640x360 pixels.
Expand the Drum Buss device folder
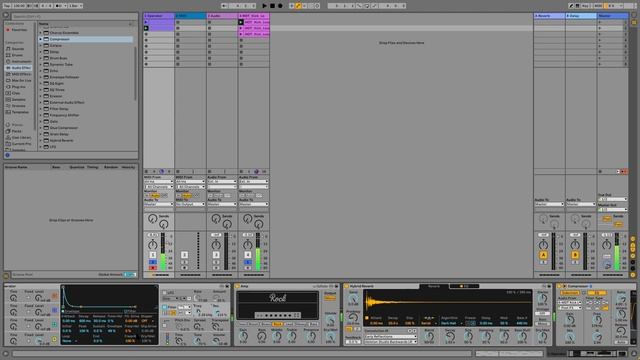pos(41,58)
